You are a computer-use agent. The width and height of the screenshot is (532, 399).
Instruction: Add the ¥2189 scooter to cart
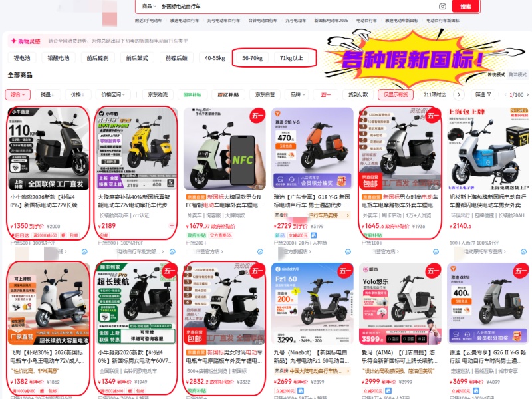172,225
